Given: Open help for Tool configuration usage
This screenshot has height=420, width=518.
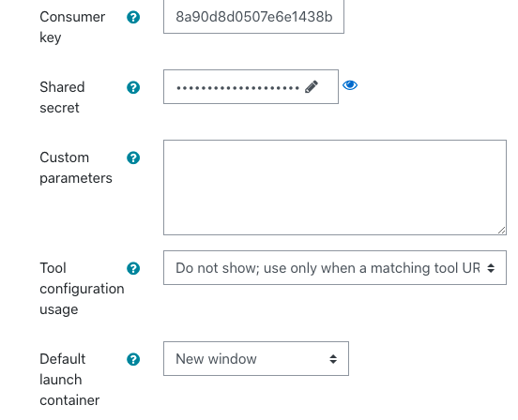Looking at the screenshot, I should click(x=133, y=268).
